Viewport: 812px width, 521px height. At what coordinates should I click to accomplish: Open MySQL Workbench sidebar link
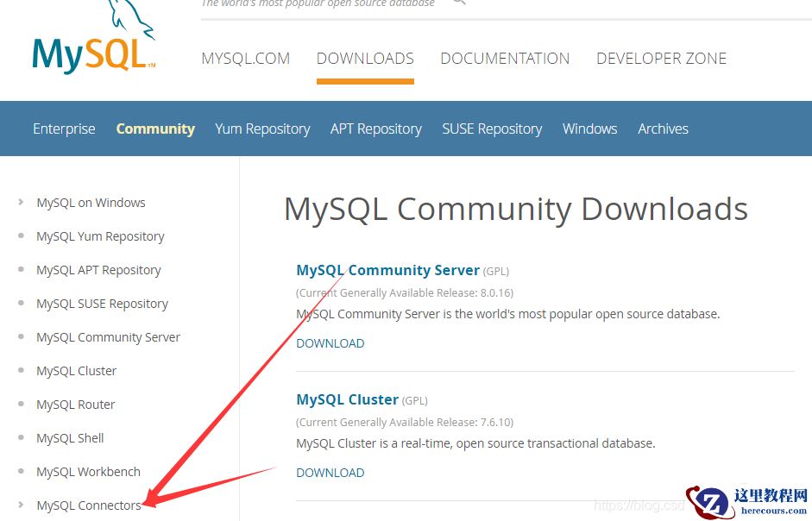[88, 472]
